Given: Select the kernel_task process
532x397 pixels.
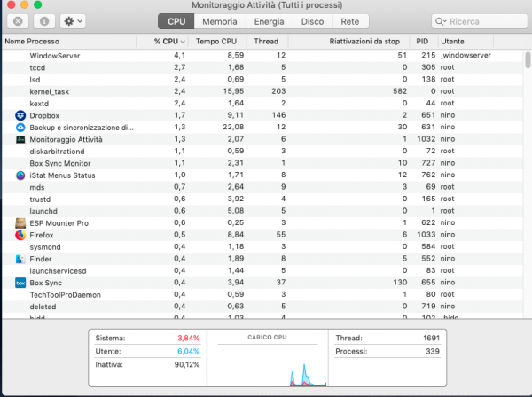Looking at the screenshot, I should (x=262, y=91).
